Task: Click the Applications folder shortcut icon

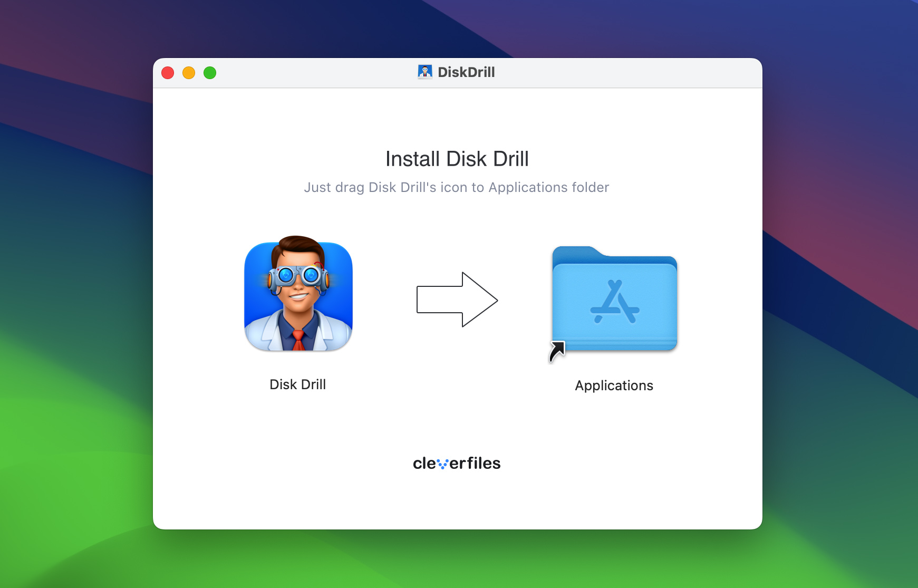Action: pos(614,303)
